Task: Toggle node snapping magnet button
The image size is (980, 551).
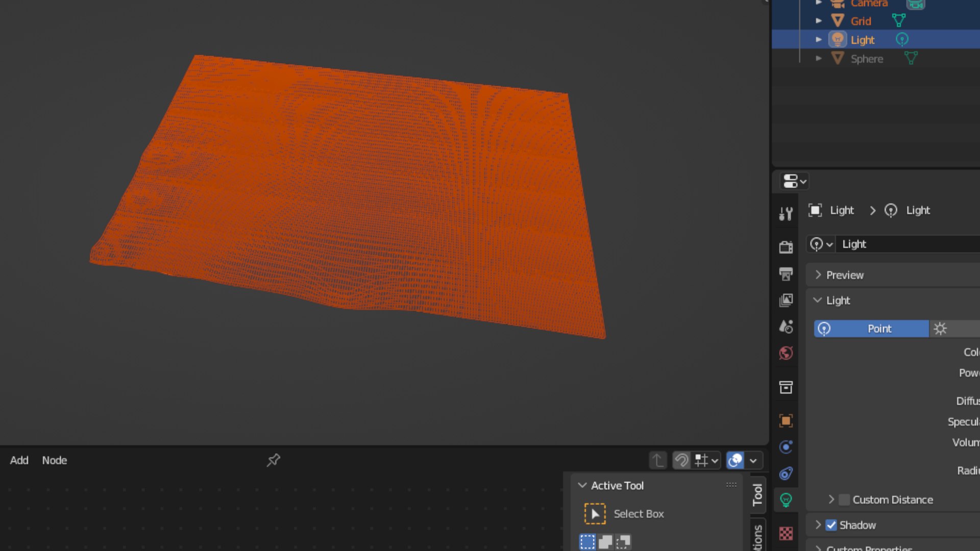Action: (681, 460)
